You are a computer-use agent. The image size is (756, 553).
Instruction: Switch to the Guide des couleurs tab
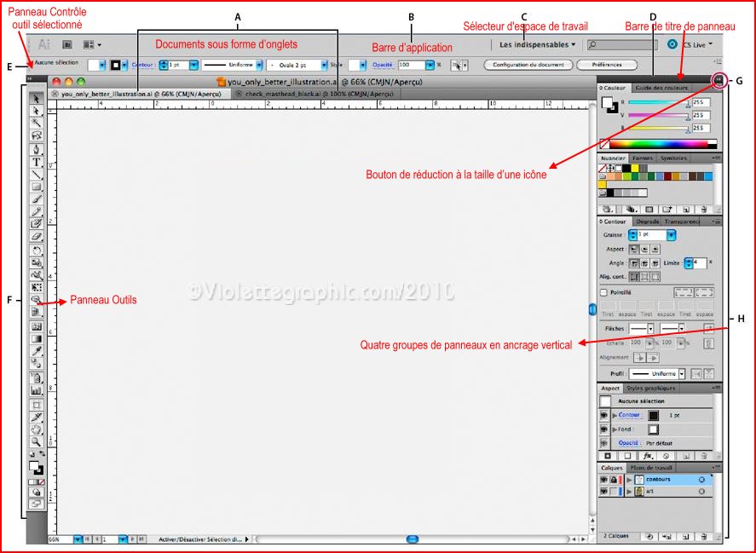661,87
